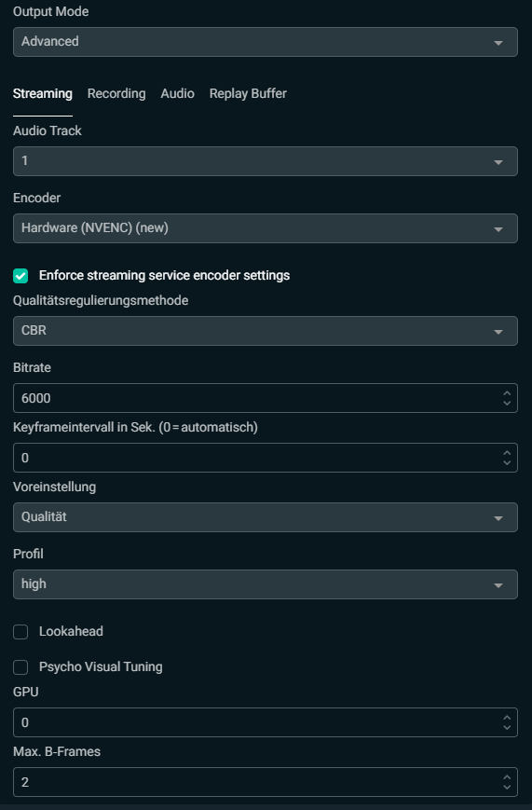Expand the Qualitätsregulierungsmethode CBR dropdown
Viewport: 532px width, 810px height.
(x=265, y=331)
